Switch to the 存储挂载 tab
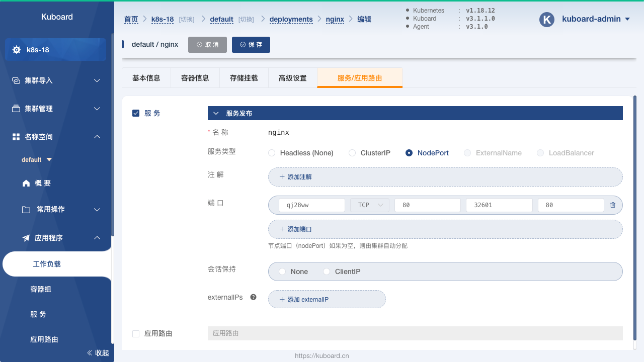Screen dimensions: 644x362 coord(244,78)
